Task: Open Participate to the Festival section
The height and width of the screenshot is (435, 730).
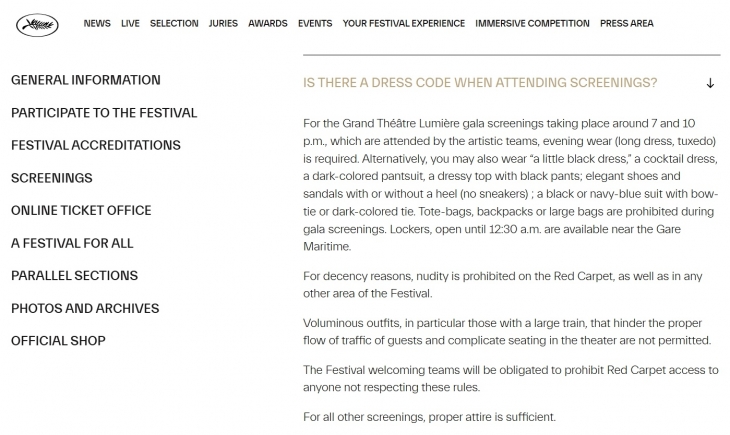Action: pyautogui.click(x=104, y=113)
